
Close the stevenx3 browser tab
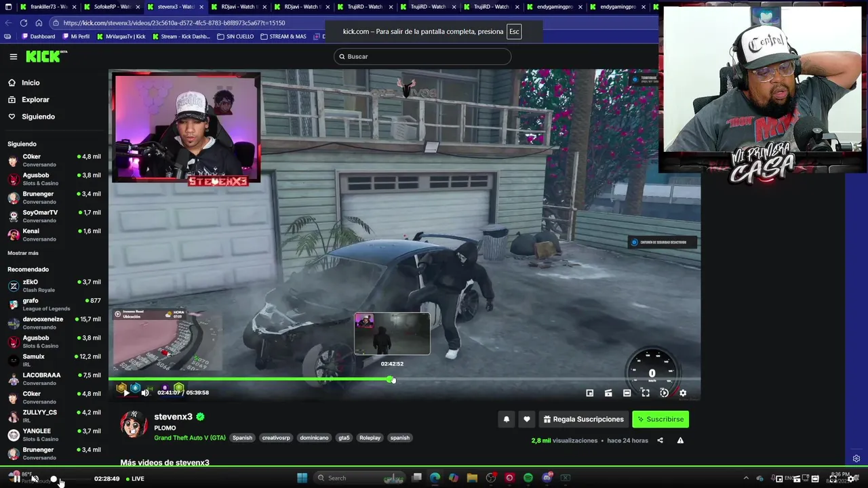201,7
